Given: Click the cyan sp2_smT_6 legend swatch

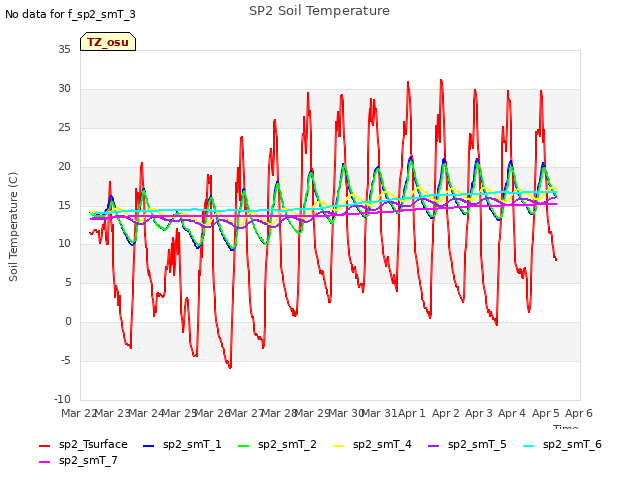Looking at the screenshot, I should coord(529,446).
